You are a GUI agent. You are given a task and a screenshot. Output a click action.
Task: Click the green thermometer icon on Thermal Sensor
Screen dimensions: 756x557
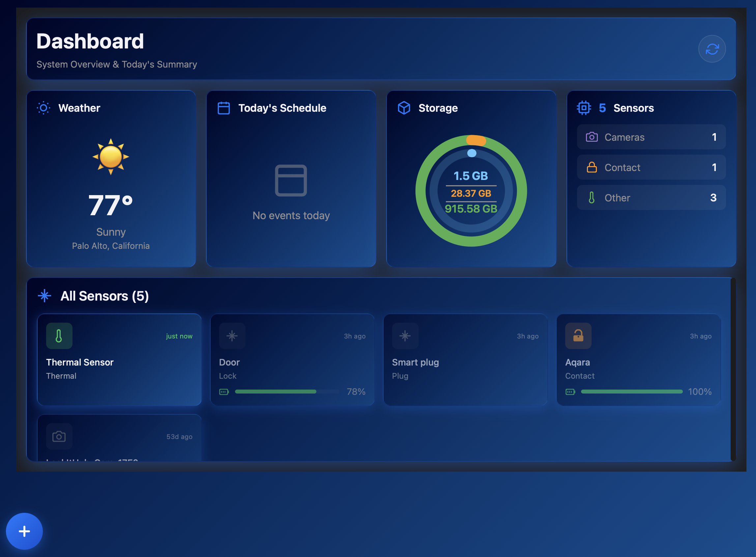[x=59, y=336]
